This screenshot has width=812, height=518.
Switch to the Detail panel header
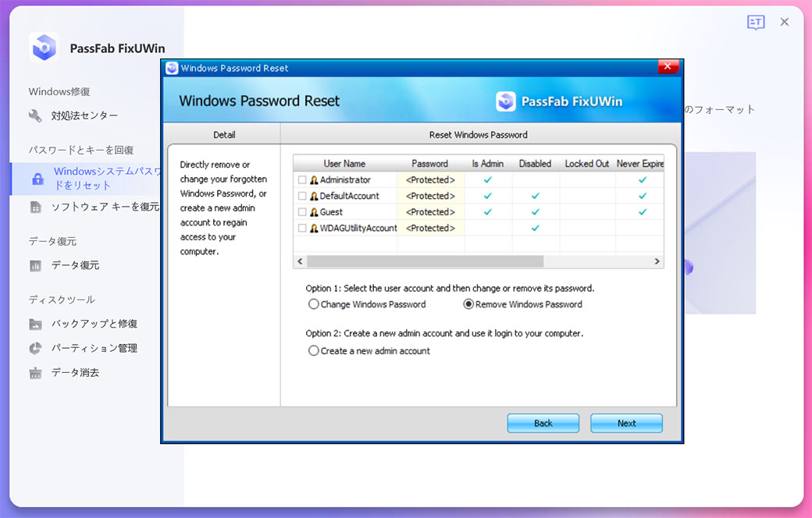[x=223, y=134]
